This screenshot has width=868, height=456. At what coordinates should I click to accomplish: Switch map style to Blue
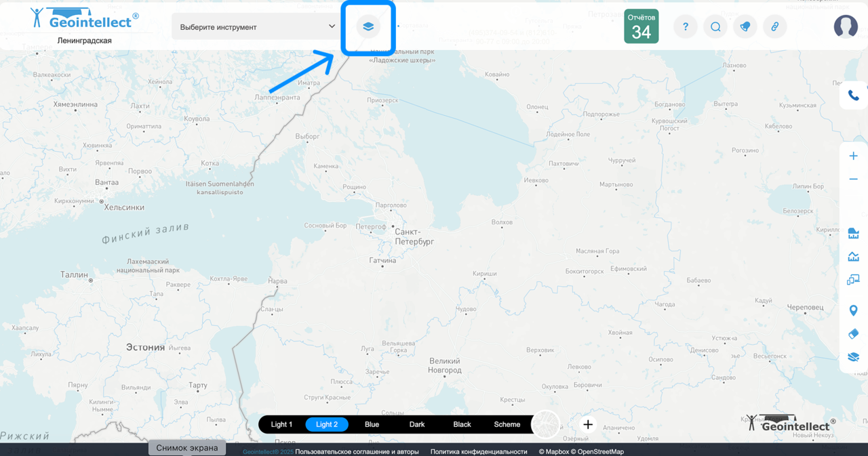pyautogui.click(x=372, y=425)
